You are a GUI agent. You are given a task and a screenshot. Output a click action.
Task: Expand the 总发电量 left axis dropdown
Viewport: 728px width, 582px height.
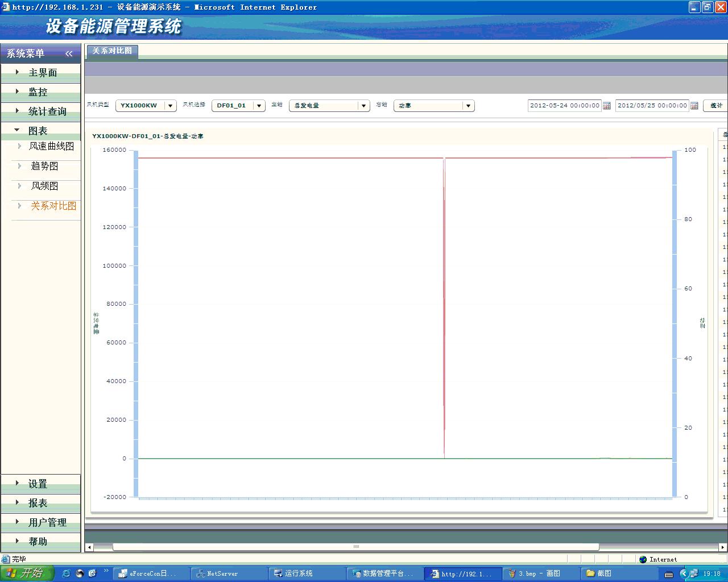click(363, 106)
